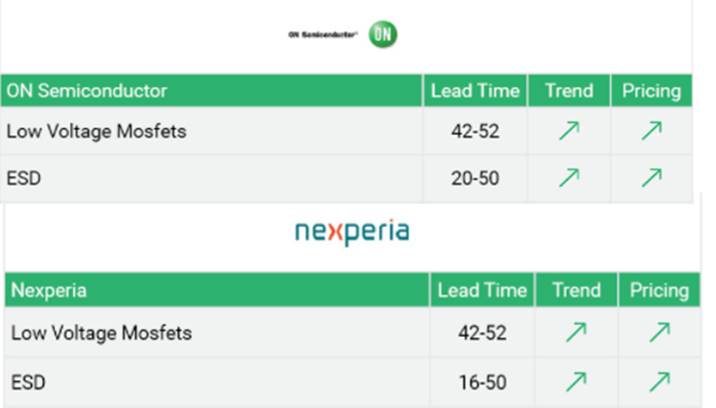This screenshot has height=408, width=716.
Task: Click Lead Time header in ON Semiconductor table
Action: coord(475,90)
